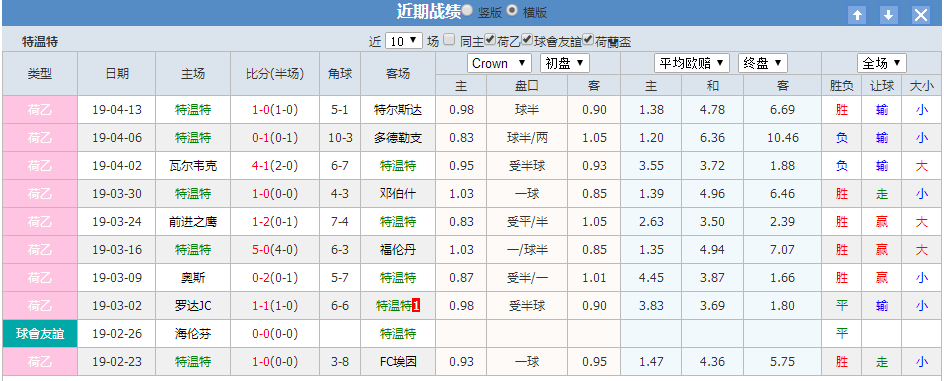This screenshot has height=381, width=944.
Task: Click 走 handicap result in 邓伯什 row
Action: point(881,194)
